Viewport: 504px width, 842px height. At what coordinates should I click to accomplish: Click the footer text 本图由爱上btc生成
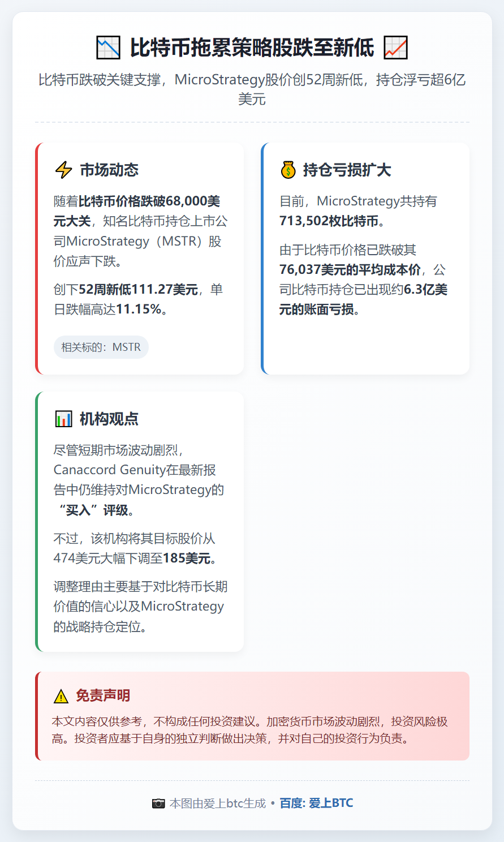218,804
